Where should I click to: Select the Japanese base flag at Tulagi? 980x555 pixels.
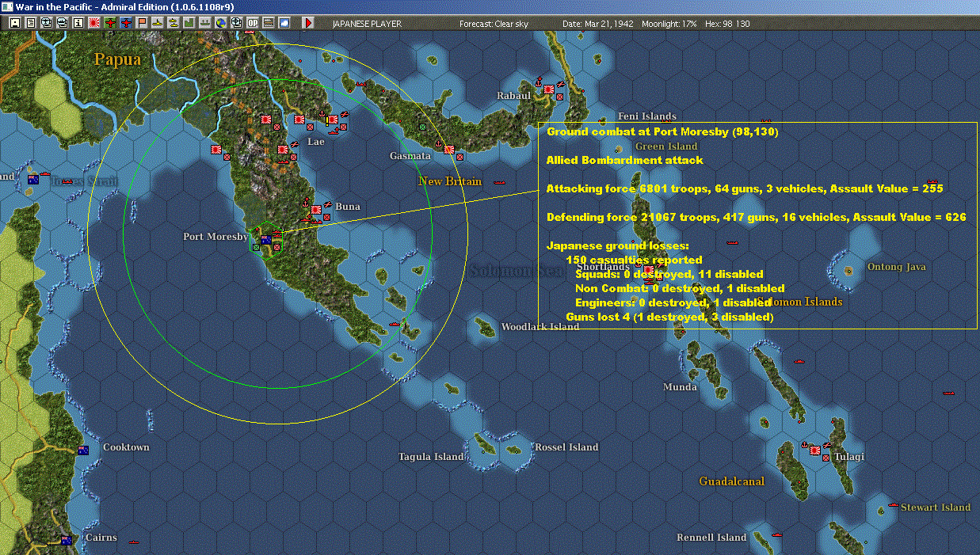pos(814,449)
